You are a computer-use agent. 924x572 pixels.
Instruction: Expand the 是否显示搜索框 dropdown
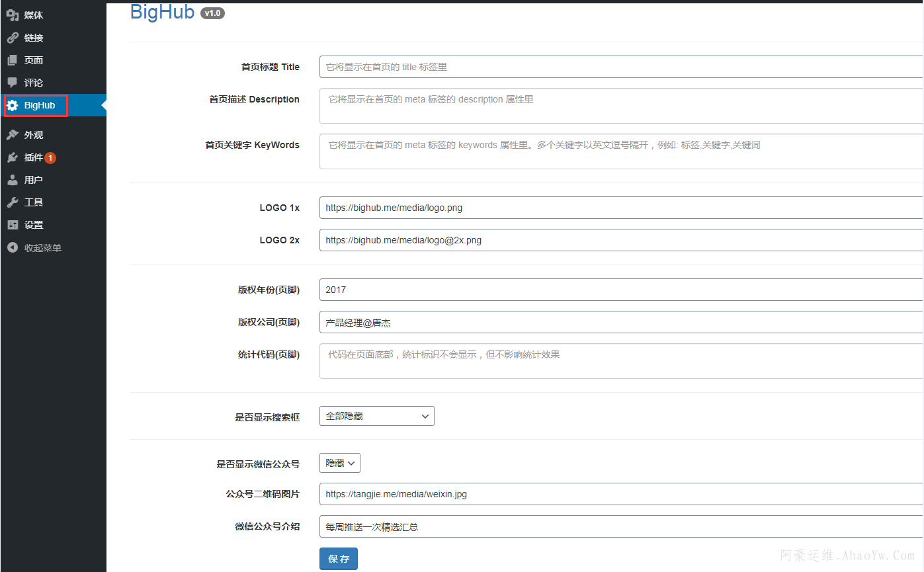point(377,416)
